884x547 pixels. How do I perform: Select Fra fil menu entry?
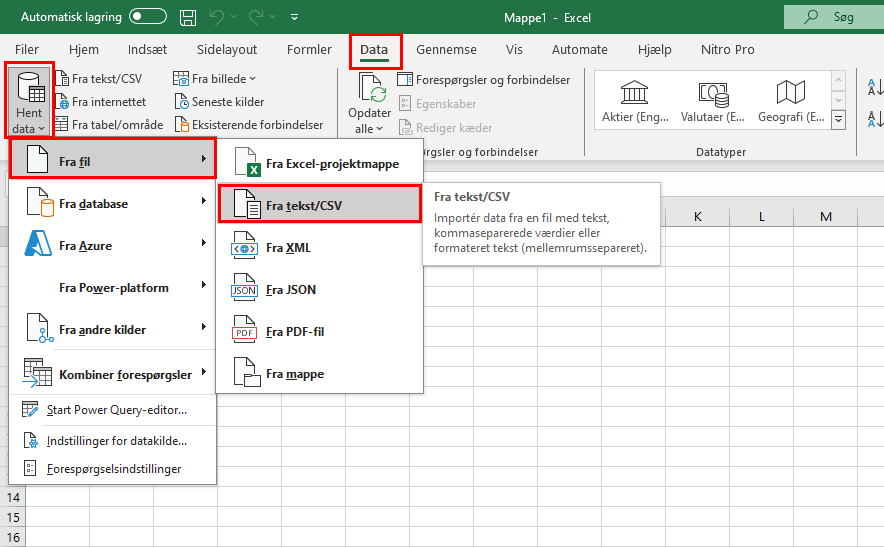click(113, 161)
